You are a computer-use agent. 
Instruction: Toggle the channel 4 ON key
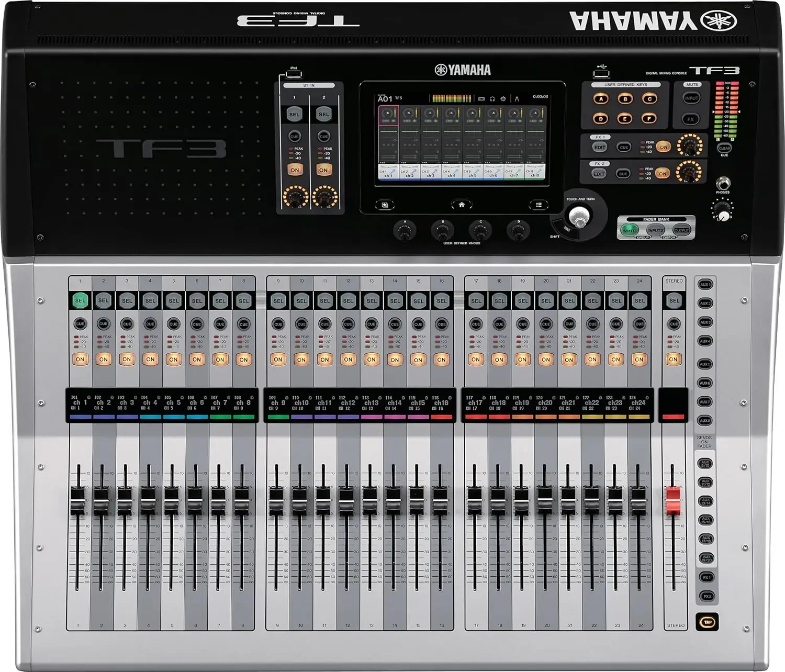[x=150, y=360]
